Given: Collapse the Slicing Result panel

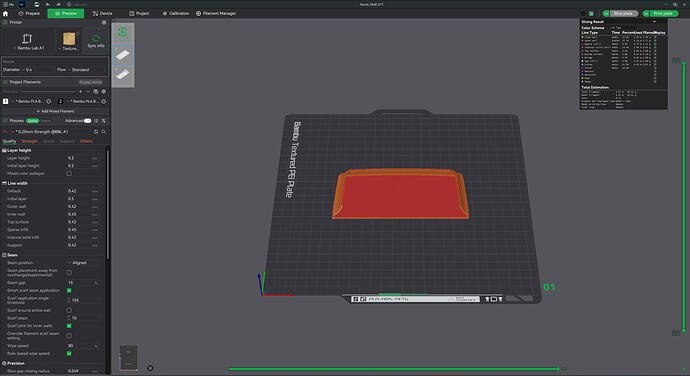Looking at the screenshot, I should (654, 22).
